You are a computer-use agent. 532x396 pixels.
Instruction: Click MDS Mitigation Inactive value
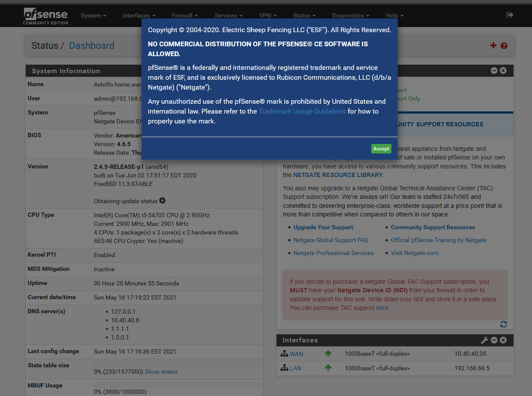tap(104, 269)
